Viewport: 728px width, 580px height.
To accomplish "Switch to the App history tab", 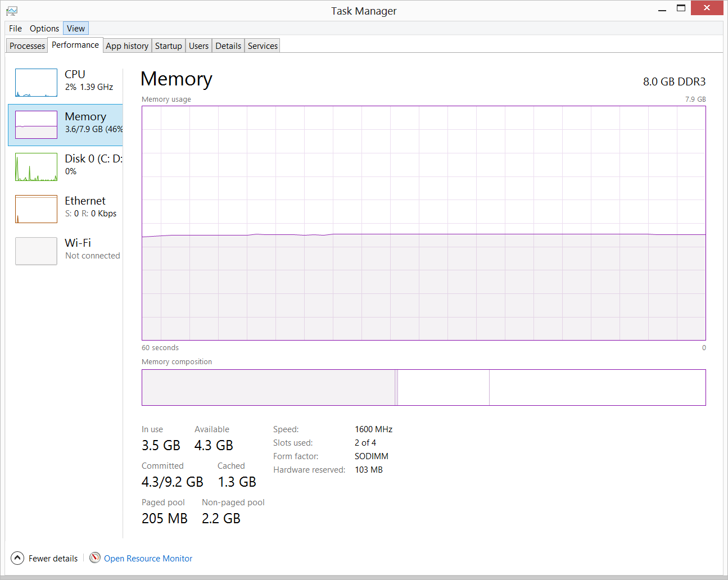I will (127, 46).
